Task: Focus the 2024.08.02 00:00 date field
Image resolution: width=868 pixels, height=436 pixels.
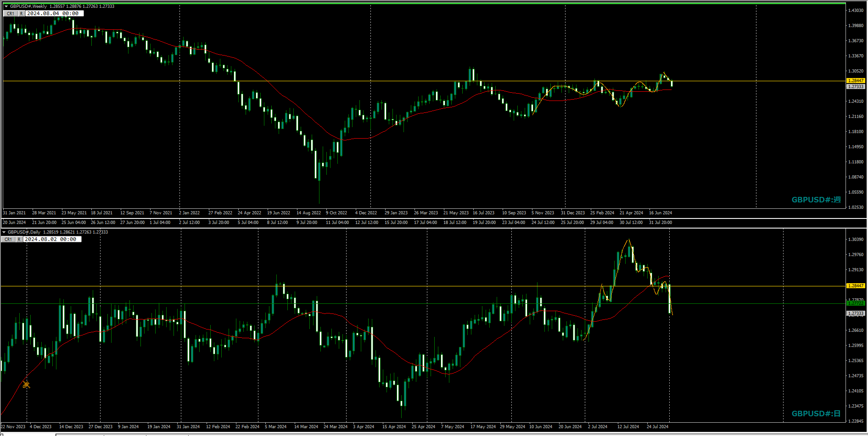Action: tap(52, 240)
